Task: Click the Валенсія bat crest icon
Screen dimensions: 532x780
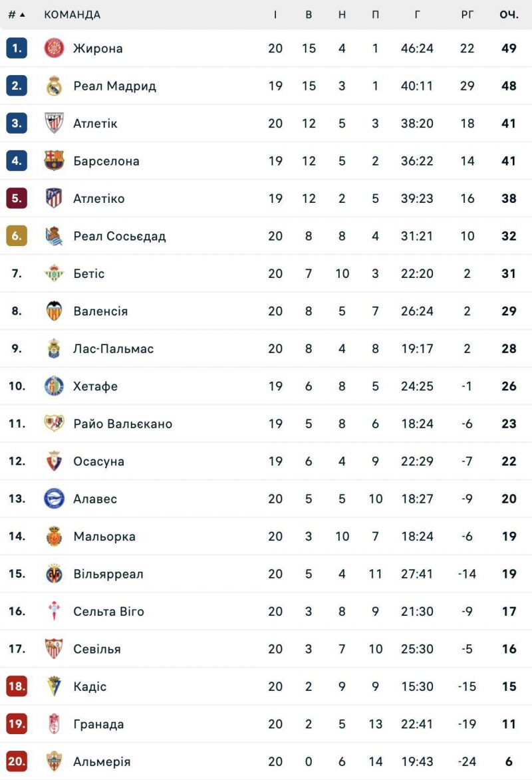Action: pyautogui.click(x=54, y=311)
